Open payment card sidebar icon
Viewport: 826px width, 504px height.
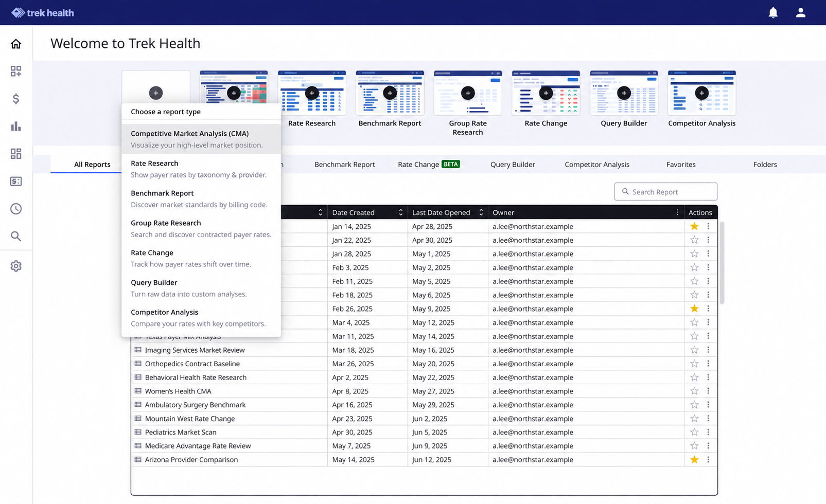[x=16, y=181]
